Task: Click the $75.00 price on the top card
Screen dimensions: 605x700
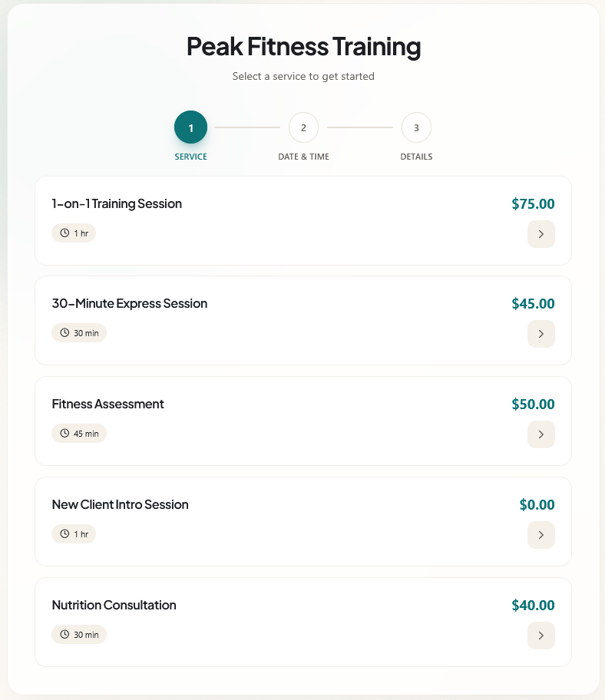Action: [x=532, y=203]
